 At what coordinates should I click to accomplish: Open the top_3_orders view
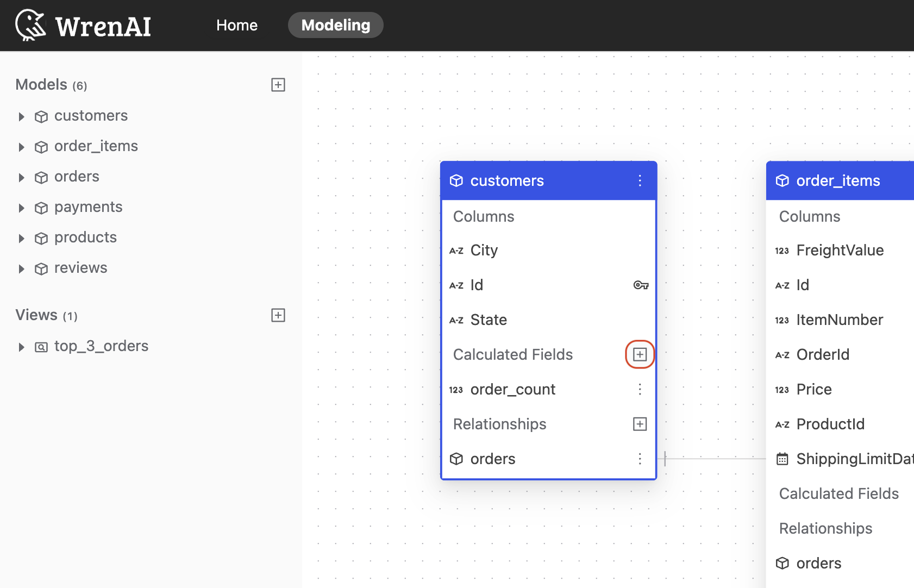(101, 346)
